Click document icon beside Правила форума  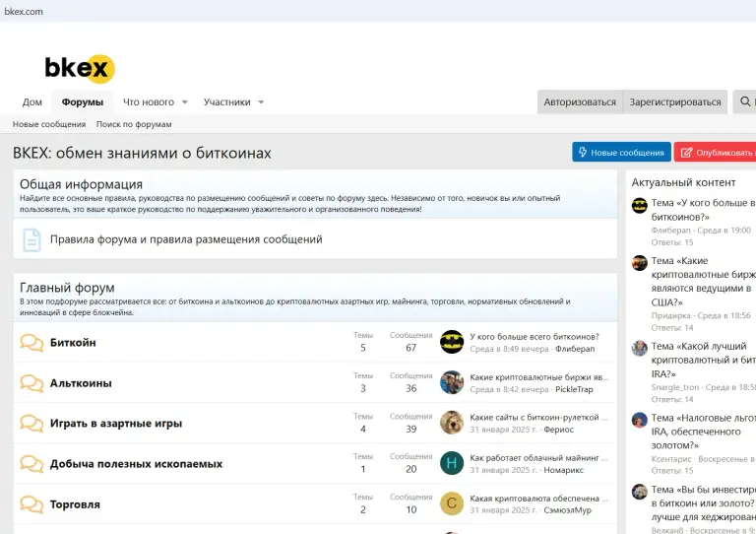click(31, 239)
